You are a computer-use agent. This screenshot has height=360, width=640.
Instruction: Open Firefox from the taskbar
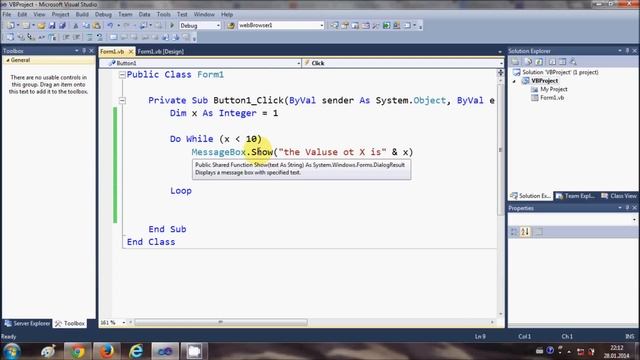tap(106, 351)
